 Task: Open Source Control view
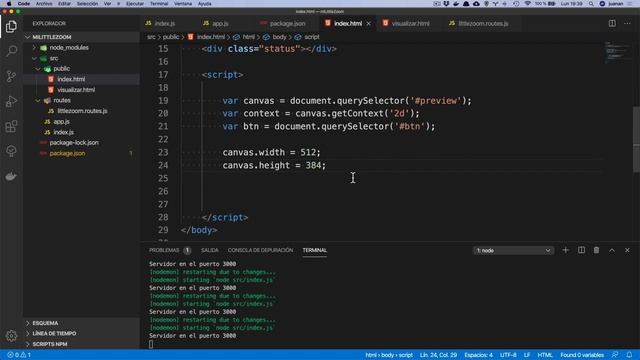point(11,76)
